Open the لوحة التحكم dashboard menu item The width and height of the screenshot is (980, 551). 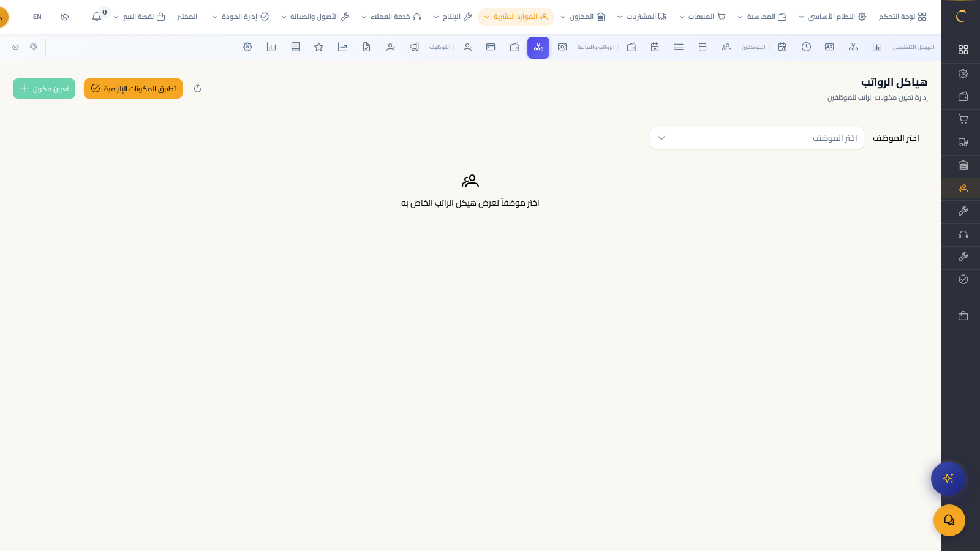(902, 17)
